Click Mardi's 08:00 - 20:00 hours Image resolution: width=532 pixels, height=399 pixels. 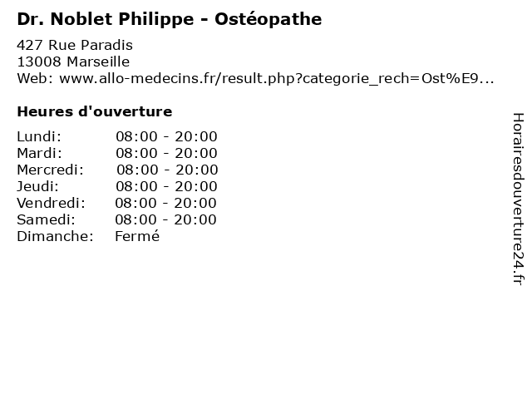coord(166,153)
